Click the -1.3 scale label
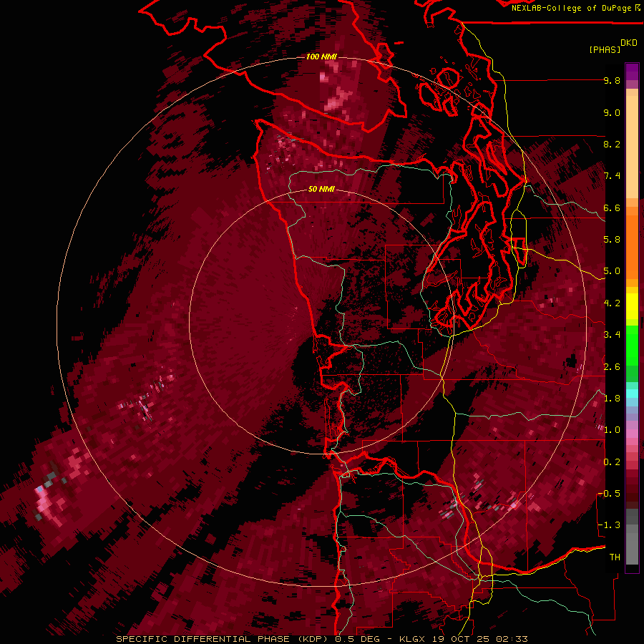This screenshot has height=644, width=644. 609,525
